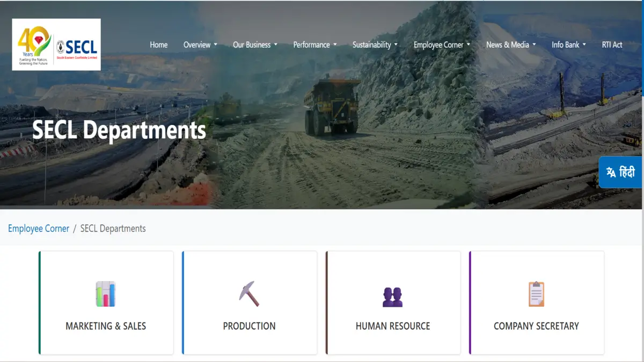
Task: Open the Performance dropdown menu
Action: click(315, 45)
